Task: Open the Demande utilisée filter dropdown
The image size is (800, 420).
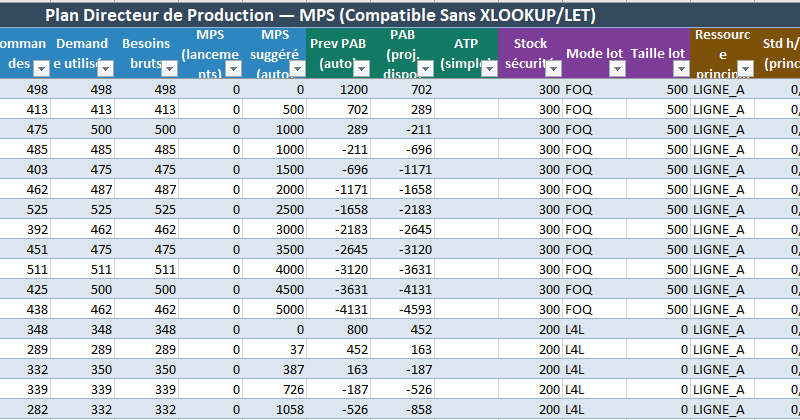Action: coord(106,68)
